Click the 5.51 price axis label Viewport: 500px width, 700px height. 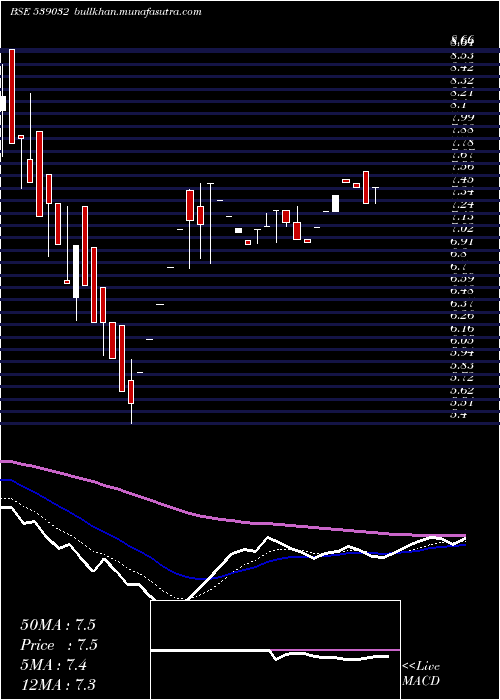[x=462, y=403]
